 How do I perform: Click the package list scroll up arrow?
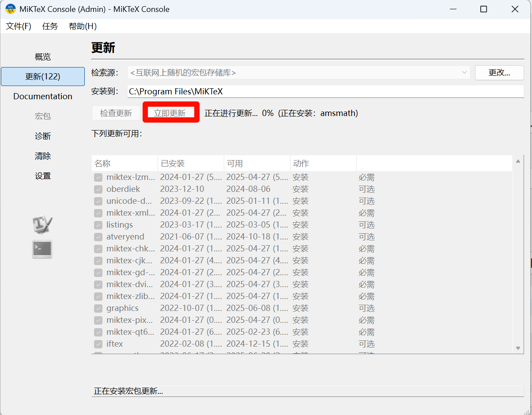coord(518,161)
